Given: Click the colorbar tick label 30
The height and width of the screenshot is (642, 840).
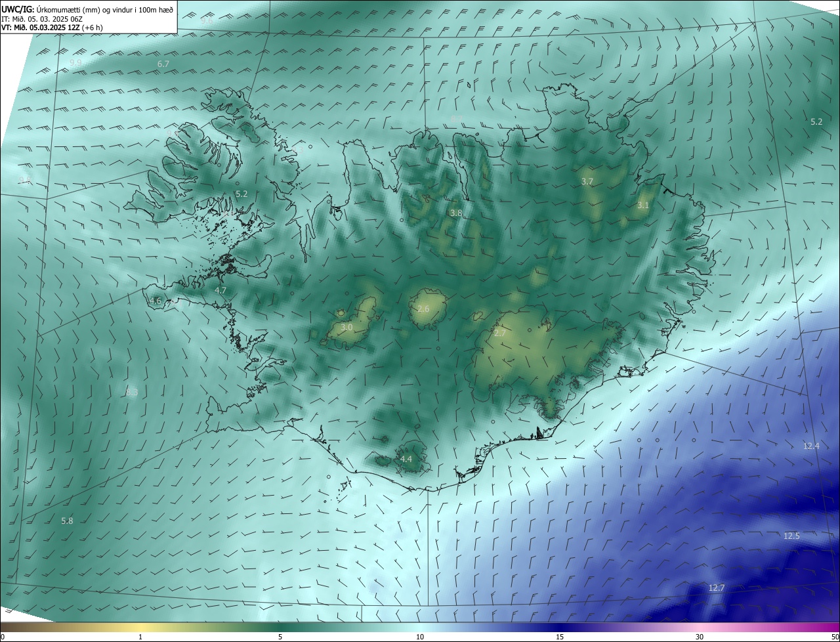Looking at the screenshot, I should [x=700, y=637].
